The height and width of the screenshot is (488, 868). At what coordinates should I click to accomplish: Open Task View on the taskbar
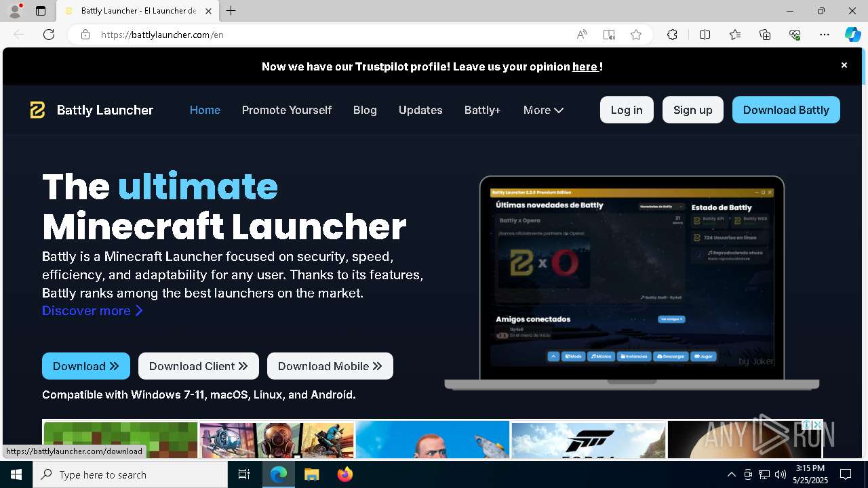point(244,474)
